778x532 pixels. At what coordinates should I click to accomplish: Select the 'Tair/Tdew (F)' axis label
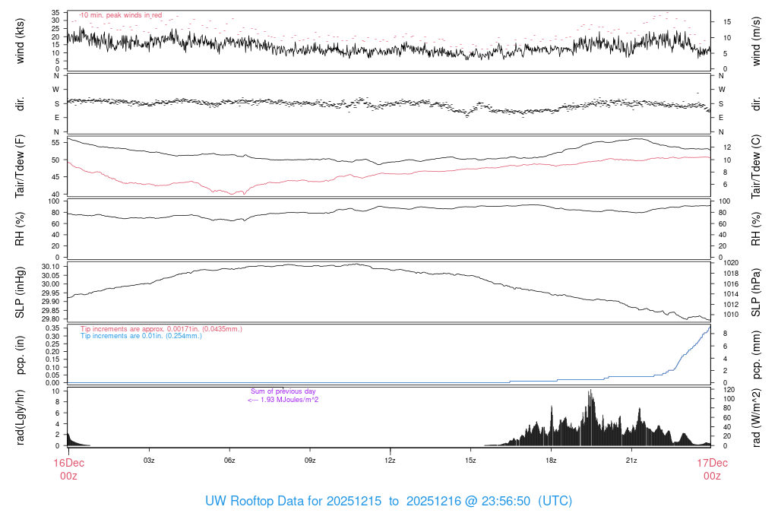coord(21,166)
